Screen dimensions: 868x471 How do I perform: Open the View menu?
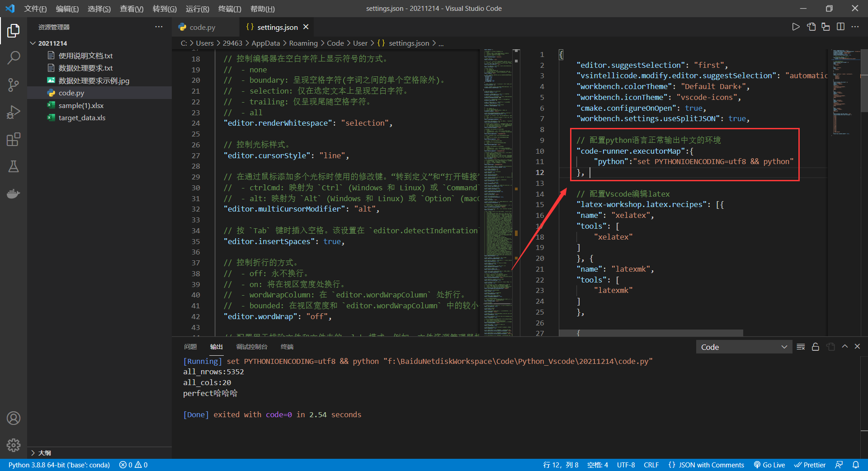[132, 9]
